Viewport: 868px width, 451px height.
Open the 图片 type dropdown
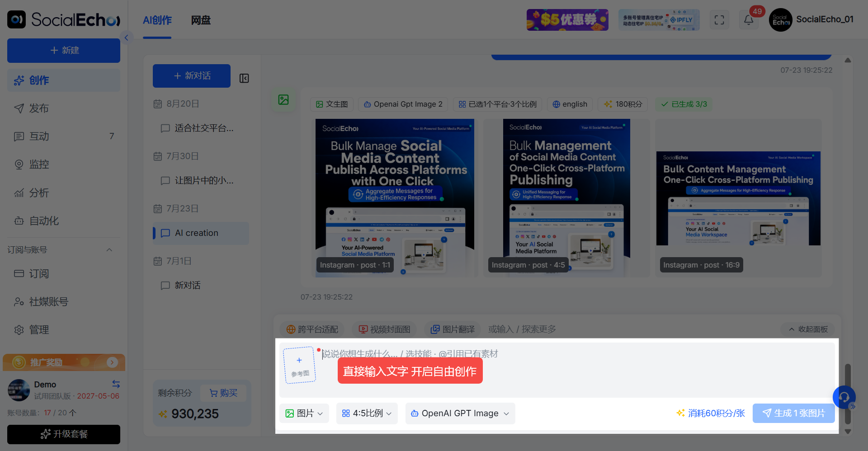(304, 413)
